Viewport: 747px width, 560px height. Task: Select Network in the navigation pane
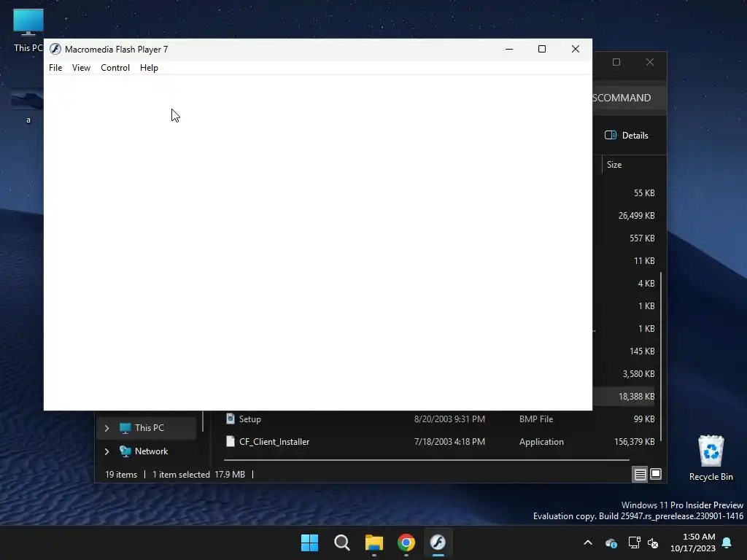click(x=147, y=451)
